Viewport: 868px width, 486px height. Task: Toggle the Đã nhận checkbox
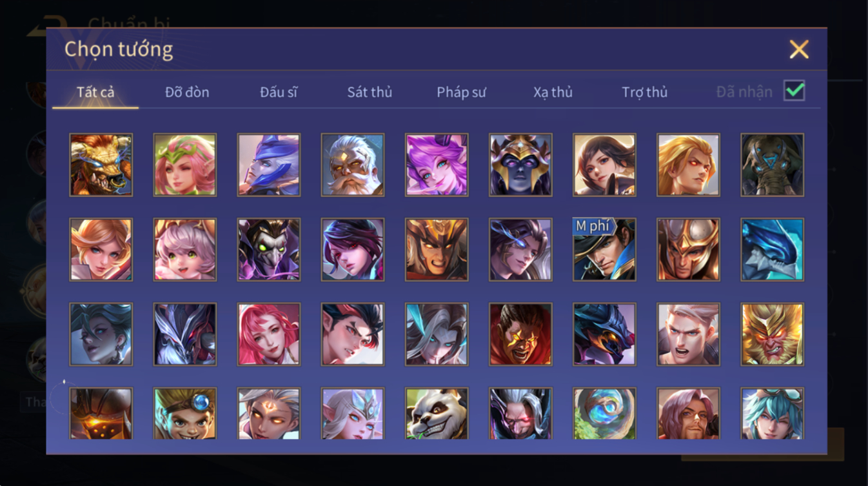tap(794, 91)
